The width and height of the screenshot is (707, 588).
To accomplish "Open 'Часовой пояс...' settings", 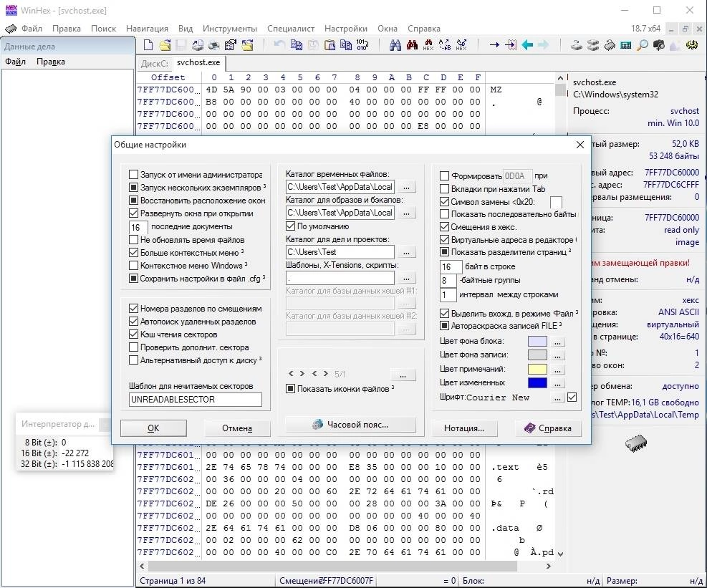I will click(350, 424).
